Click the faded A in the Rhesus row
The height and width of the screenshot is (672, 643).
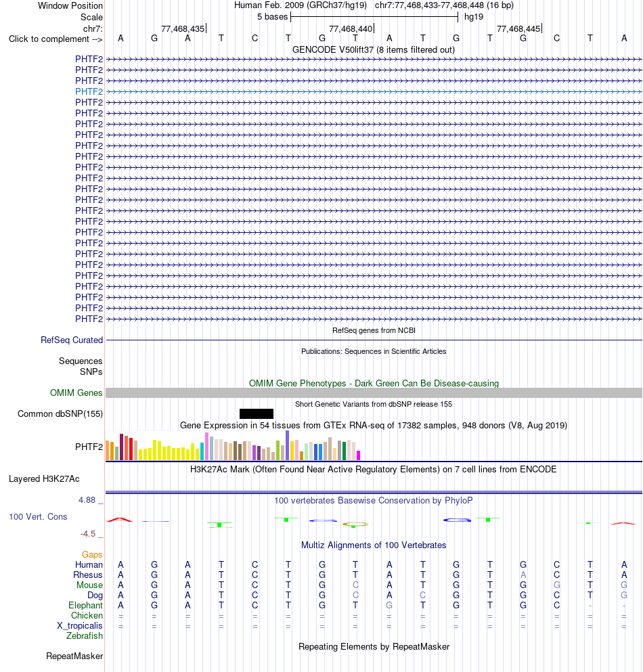(523, 575)
